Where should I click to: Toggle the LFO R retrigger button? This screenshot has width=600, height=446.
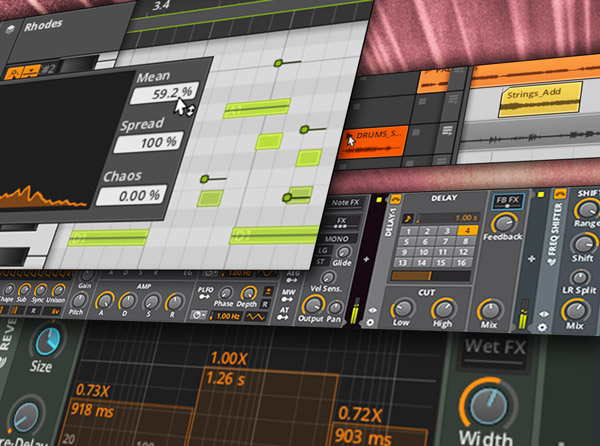point(265,304)
